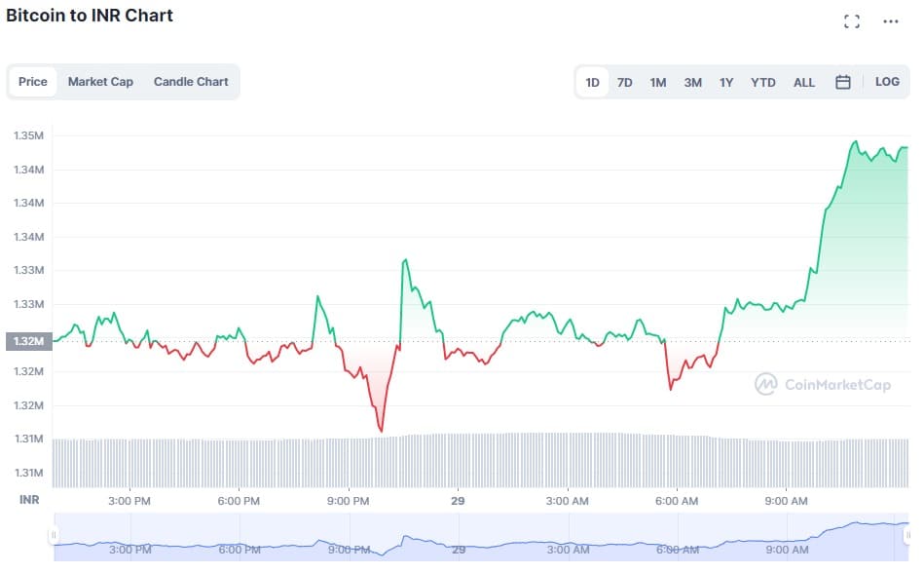The height and width of the screenshot is (573, 924).
Task: Click the 9:00 PM x-axis label
Action: coord(348,501)
